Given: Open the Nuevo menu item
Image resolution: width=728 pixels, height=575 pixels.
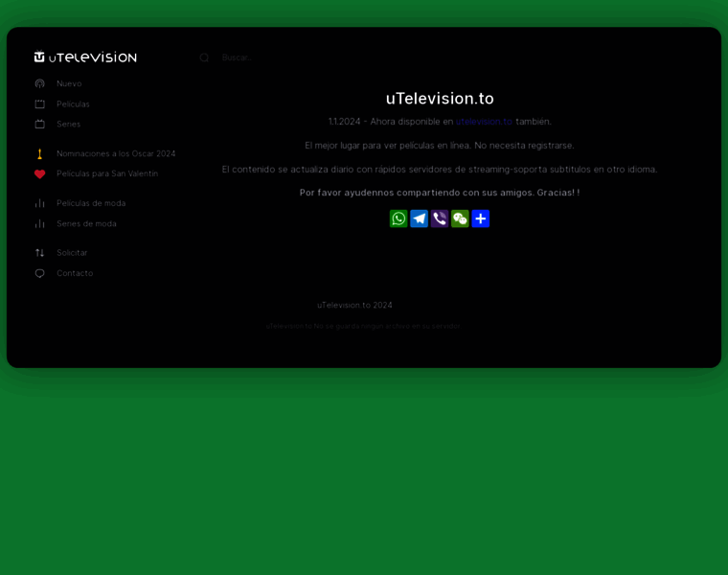Looking at the screenshot, I should 69,83.
